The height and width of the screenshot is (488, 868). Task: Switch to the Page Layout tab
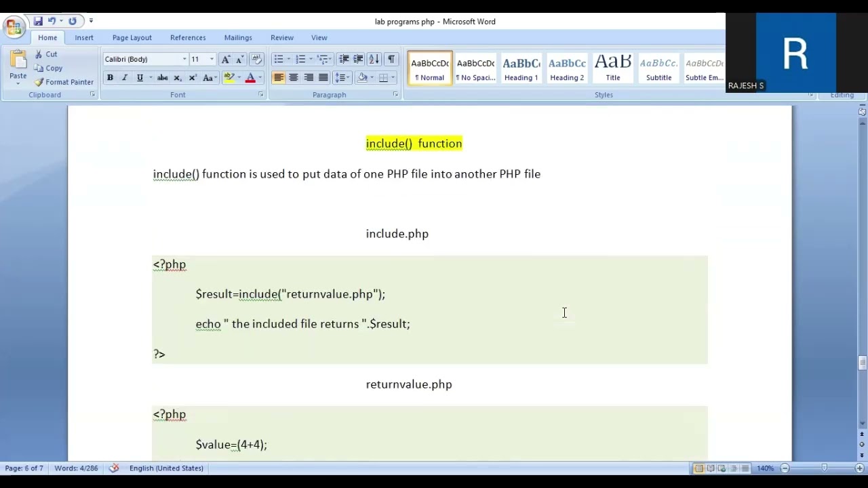click(132, 38)
